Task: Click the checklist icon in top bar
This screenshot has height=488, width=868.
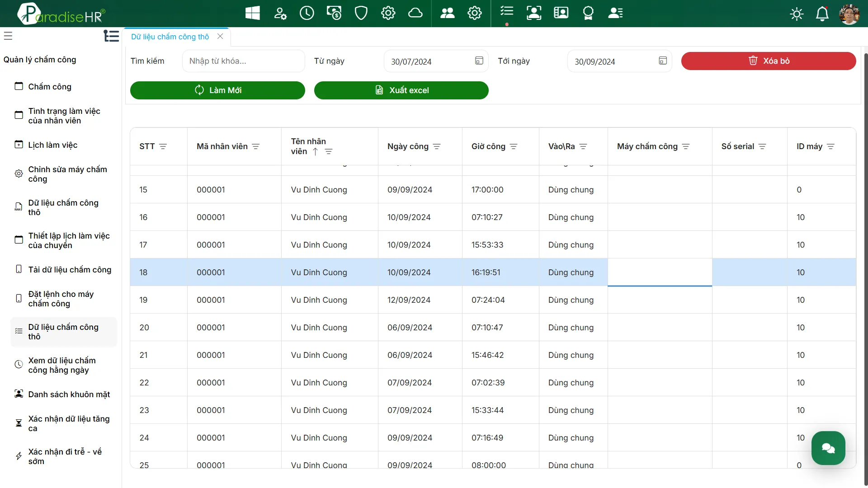Action: [507, 11]
